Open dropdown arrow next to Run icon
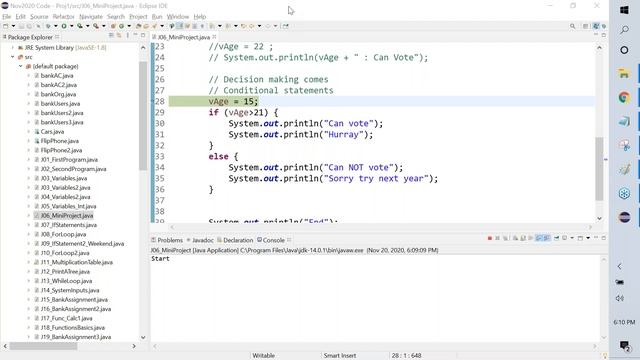 pyautogui.click(x=72, y=26)
